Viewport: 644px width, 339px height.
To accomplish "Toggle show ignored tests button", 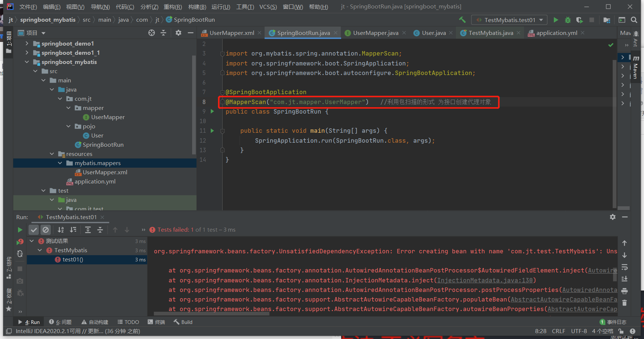I will pyautogui.click(x=46, y=230).
